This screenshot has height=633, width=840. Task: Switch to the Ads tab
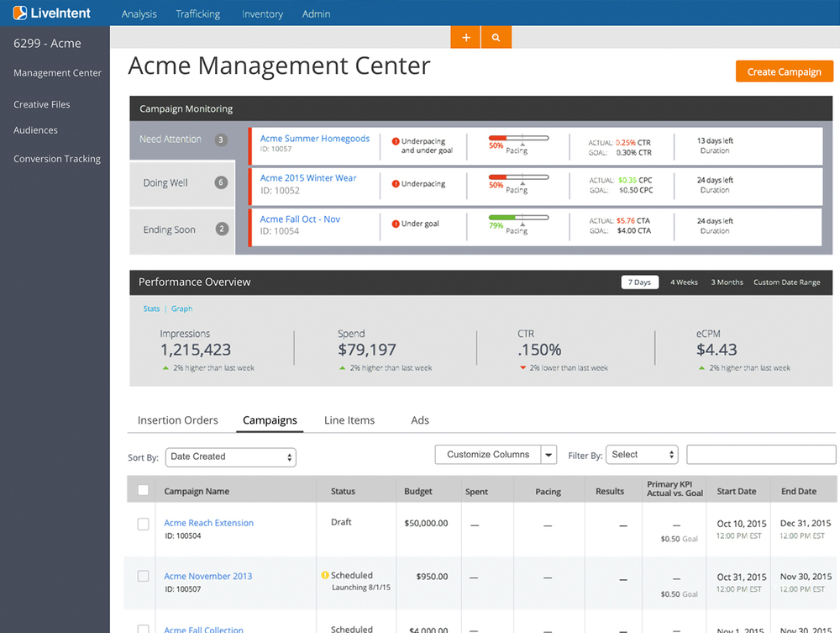click(x=420, y=420)
